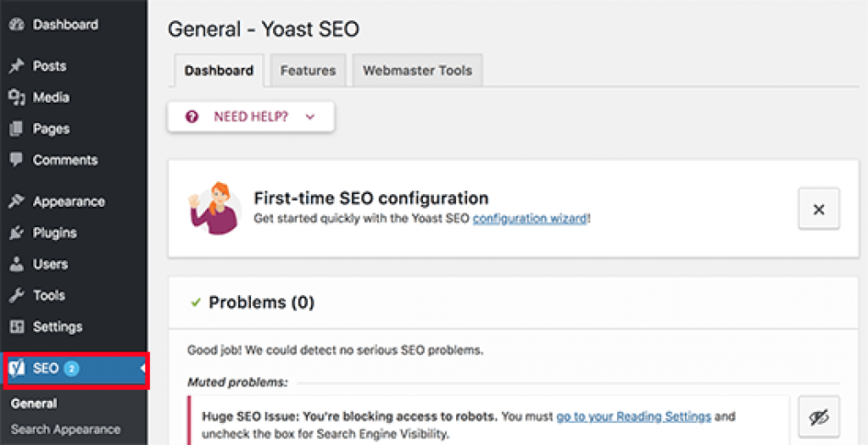This screenshot has height=445, width=868.
Task: Open the configuration wizard link
Action: (x=530, y=219)
